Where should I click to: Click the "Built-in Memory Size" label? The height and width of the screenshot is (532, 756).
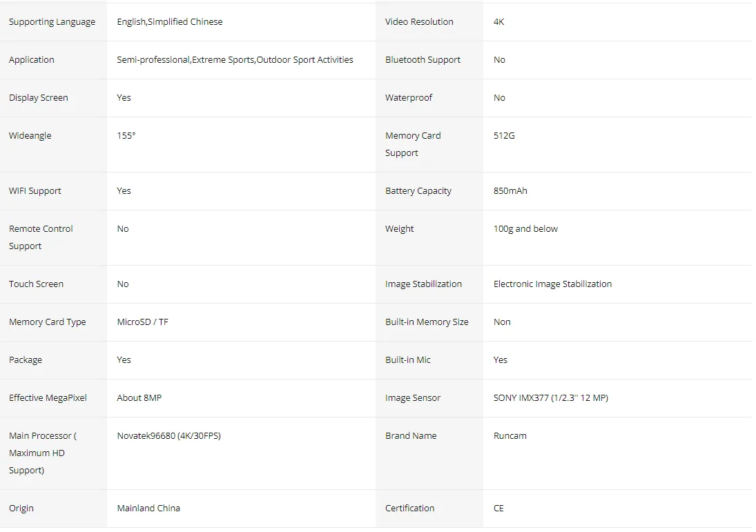pos(427,322)
